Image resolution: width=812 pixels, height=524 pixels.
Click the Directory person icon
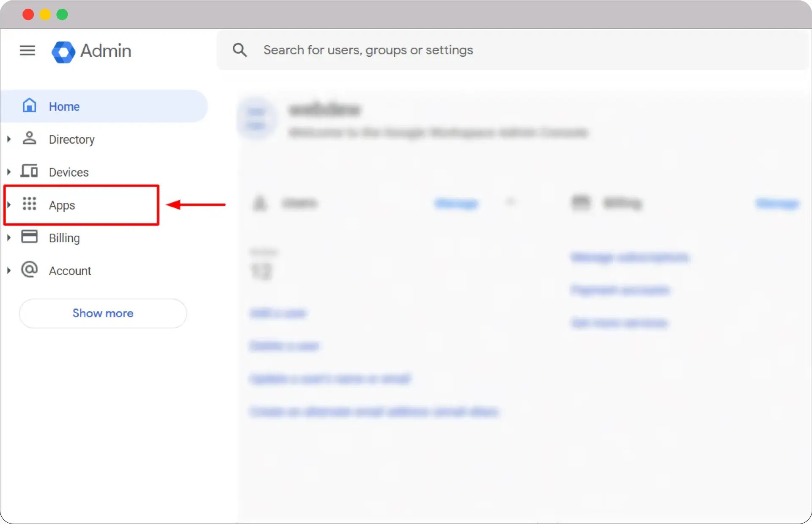[x=29, y=138]
